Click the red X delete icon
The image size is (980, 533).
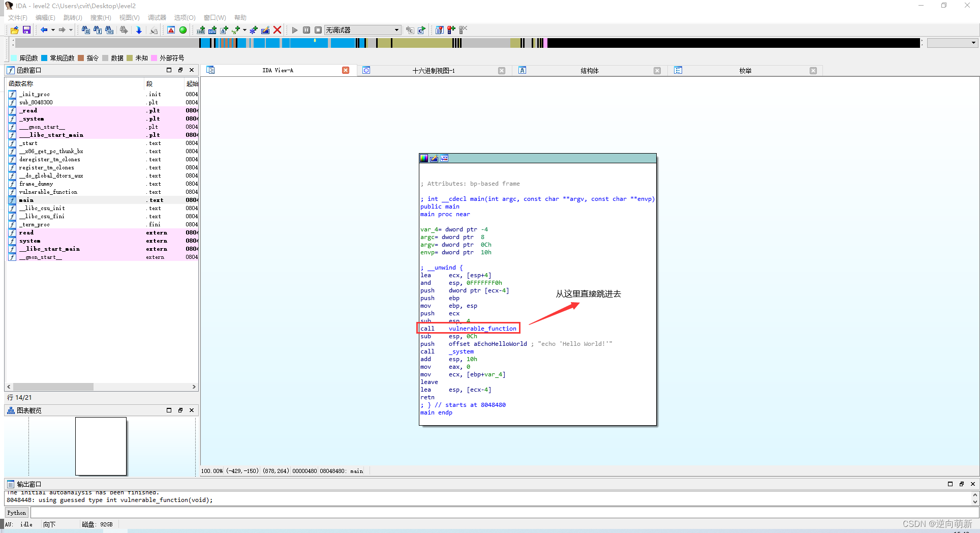[x=278, y=30]
